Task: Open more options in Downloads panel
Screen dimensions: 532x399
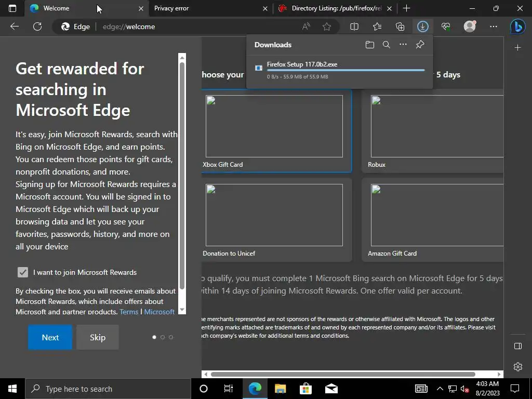Action: coord(403,45)
